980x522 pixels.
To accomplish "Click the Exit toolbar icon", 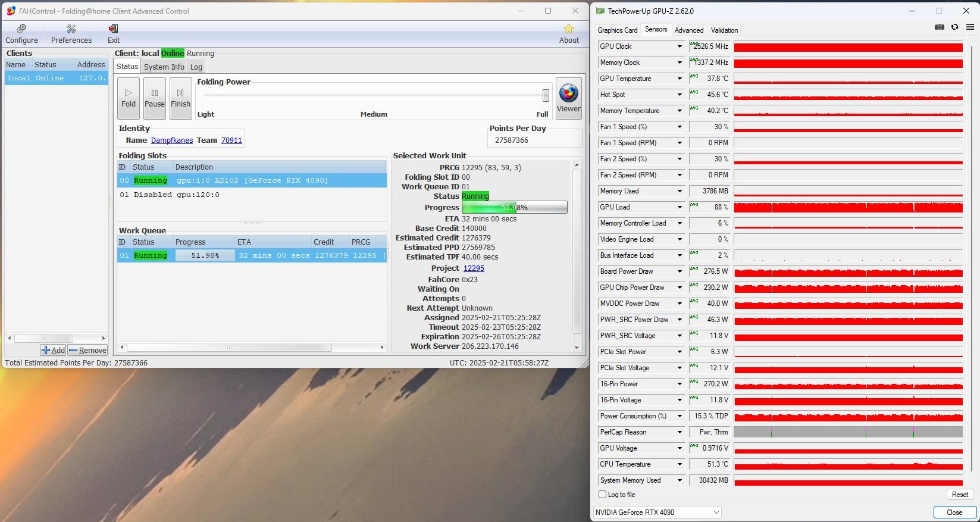I will point(113,34).
